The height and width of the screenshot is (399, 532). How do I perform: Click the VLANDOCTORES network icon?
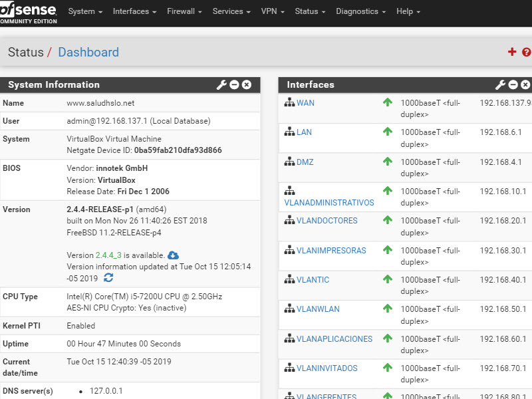click(x=289, y=220)
